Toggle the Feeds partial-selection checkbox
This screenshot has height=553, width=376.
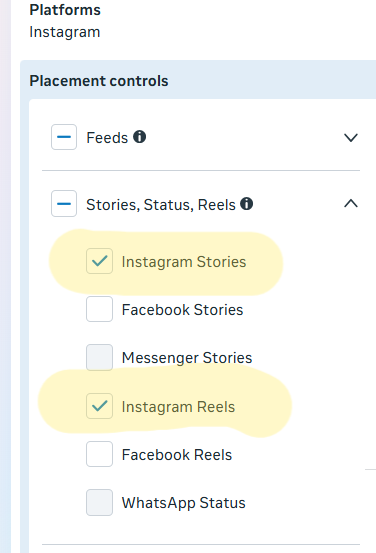tap(64, 137)
